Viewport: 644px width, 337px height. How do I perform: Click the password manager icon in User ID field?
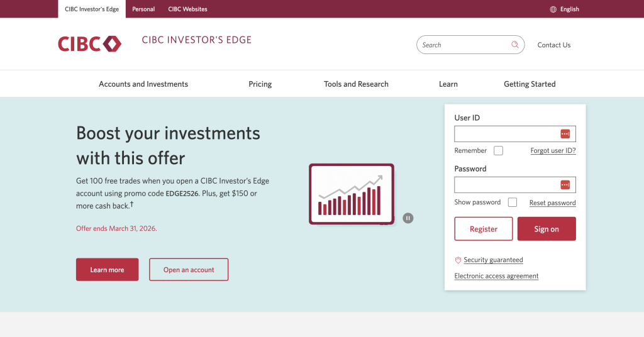coord(565,134)
